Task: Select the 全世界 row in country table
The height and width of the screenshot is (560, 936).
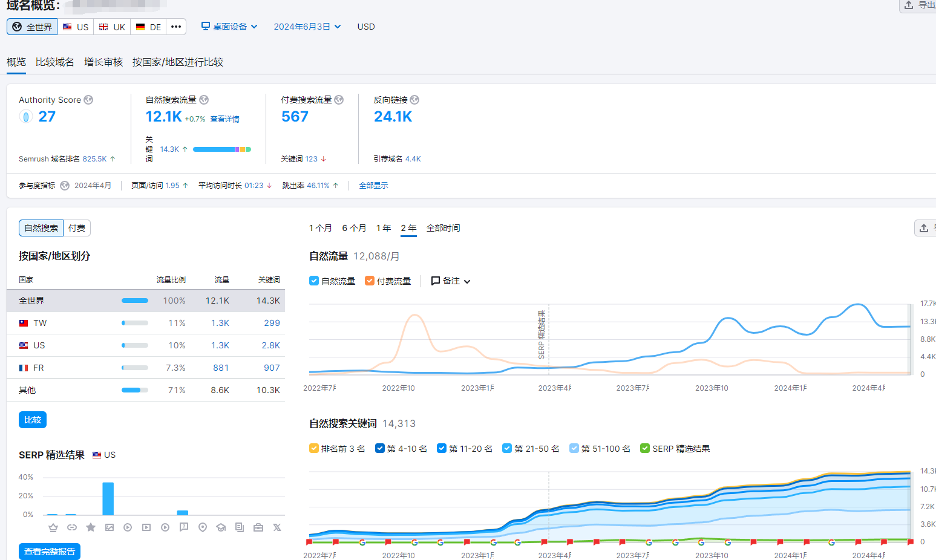Action: point(145,301)
